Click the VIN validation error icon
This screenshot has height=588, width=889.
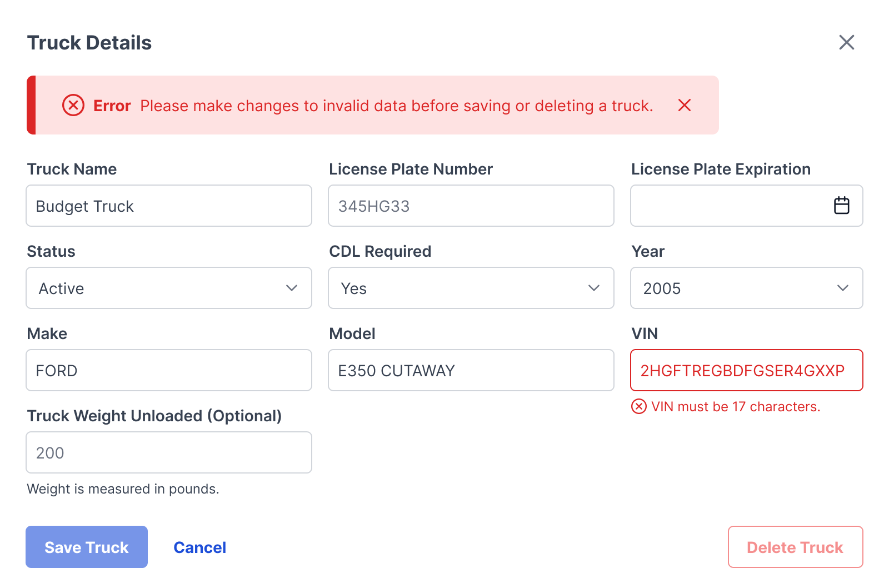coord(639,407)
